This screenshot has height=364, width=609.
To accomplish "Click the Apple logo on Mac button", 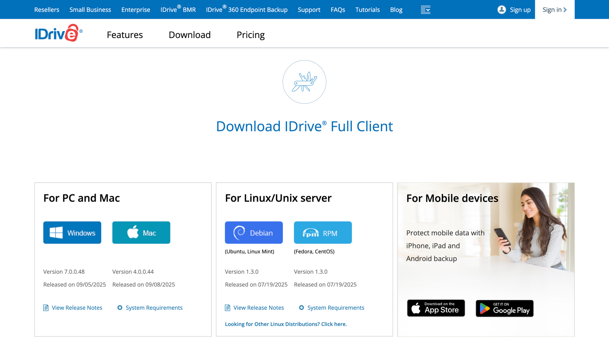I will [133, 232].
